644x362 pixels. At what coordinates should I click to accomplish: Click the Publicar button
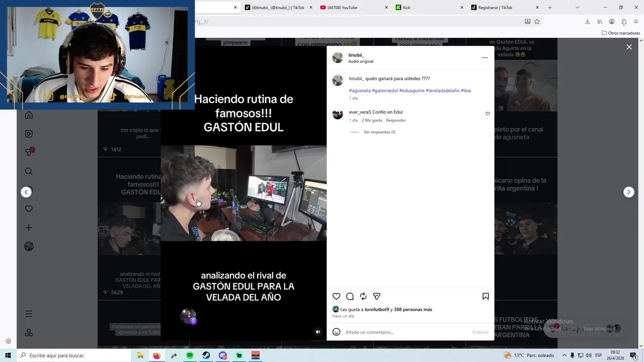480,332
